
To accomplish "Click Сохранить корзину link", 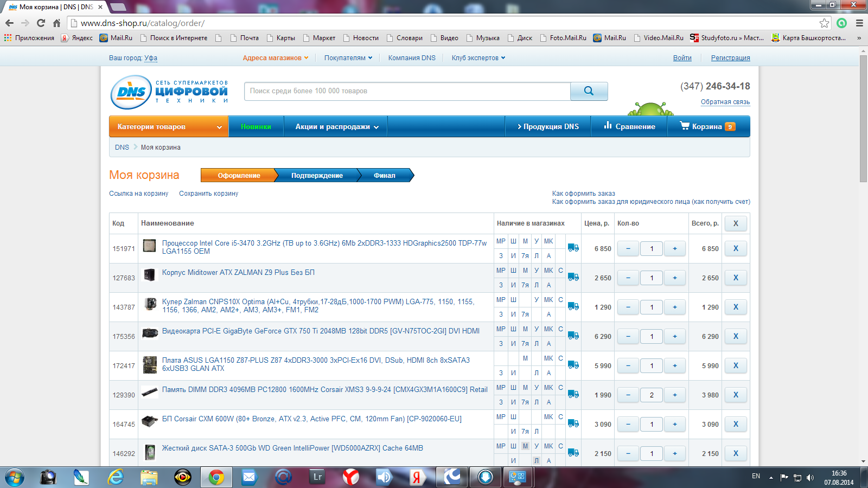I will click(209, 194).
